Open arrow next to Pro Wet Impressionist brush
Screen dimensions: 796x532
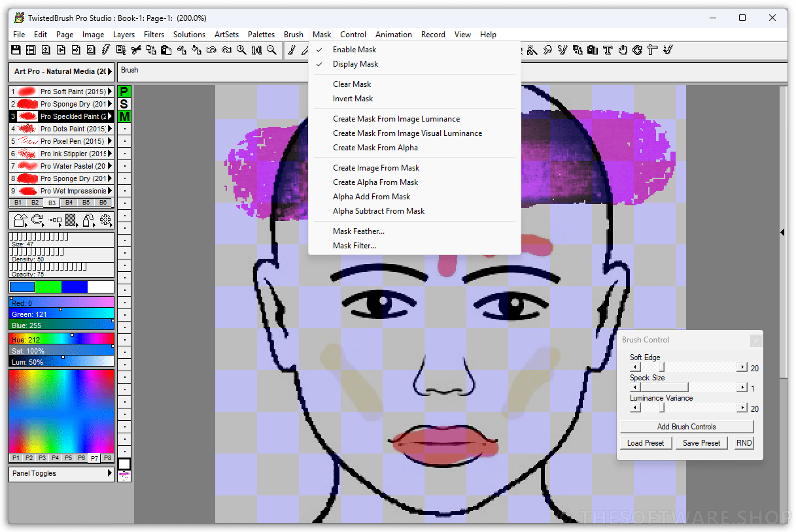coord(110,191)
